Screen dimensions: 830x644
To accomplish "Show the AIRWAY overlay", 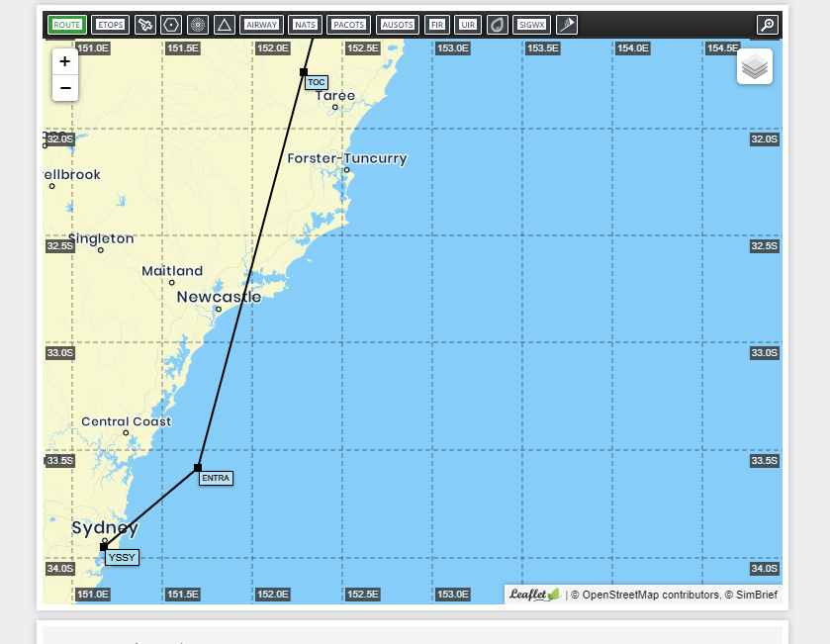I will (x=260, y=25).
